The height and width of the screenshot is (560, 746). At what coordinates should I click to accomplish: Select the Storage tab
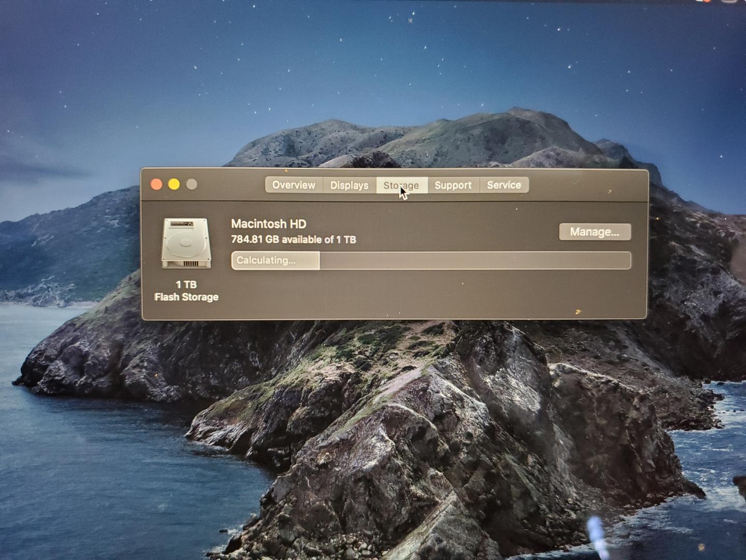click(402, 185)
